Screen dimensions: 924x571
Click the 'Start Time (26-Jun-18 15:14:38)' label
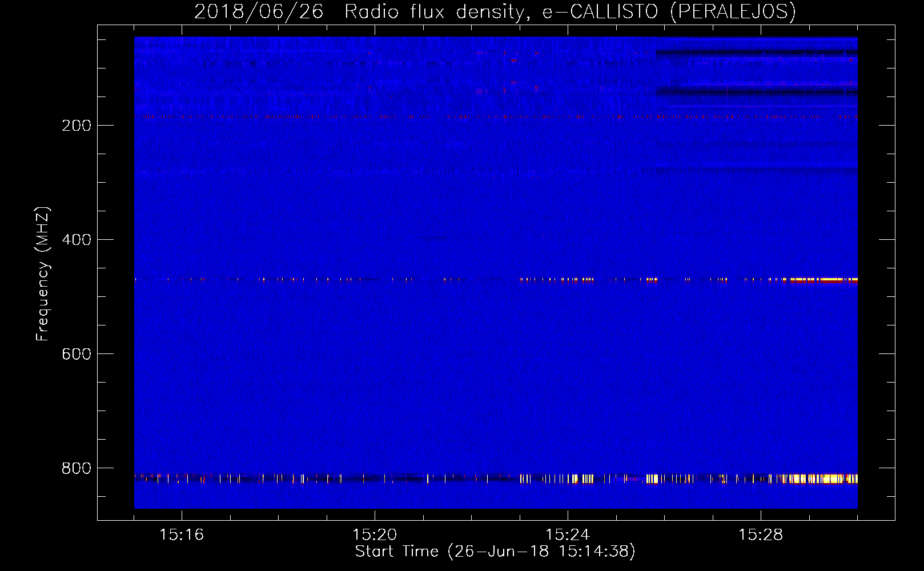pos(495,552)
